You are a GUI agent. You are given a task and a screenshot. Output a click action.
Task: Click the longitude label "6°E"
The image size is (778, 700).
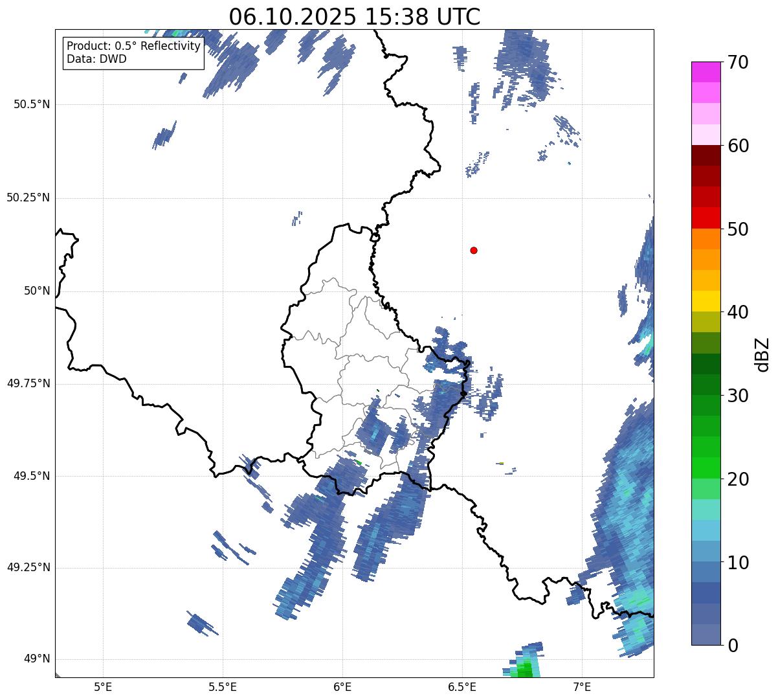tap(342, 686)
